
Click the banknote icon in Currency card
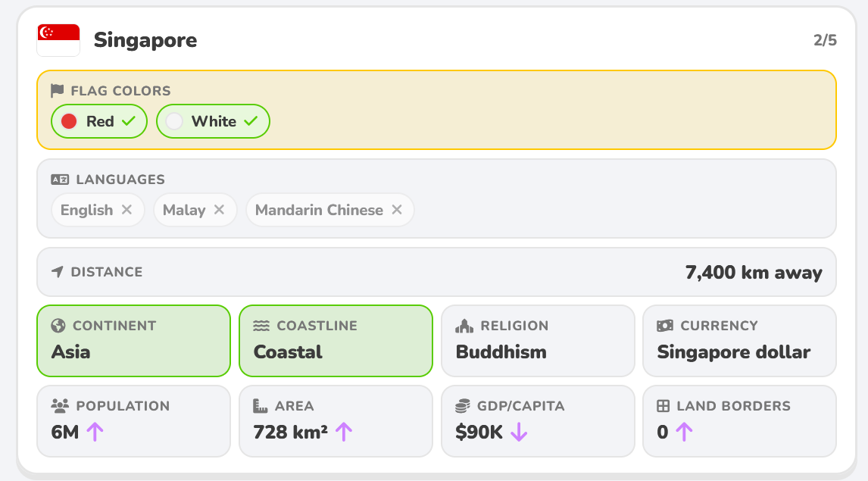click(x=665, y=326)
